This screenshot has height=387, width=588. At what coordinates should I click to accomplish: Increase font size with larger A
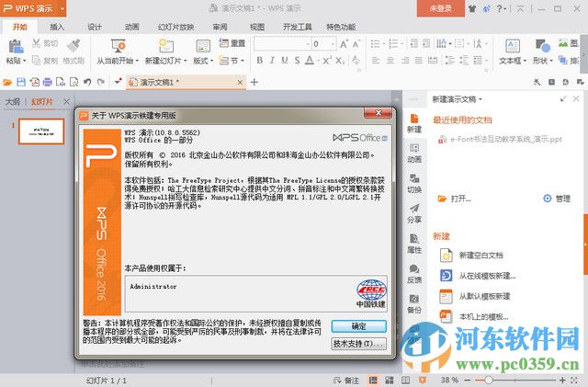(x=344, y=44)
